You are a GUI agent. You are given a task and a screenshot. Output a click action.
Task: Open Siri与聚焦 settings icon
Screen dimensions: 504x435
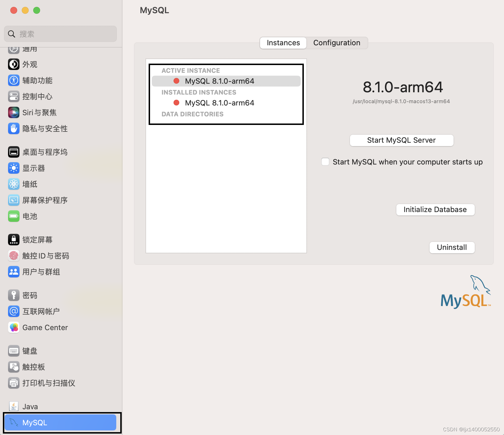(14, 113)
